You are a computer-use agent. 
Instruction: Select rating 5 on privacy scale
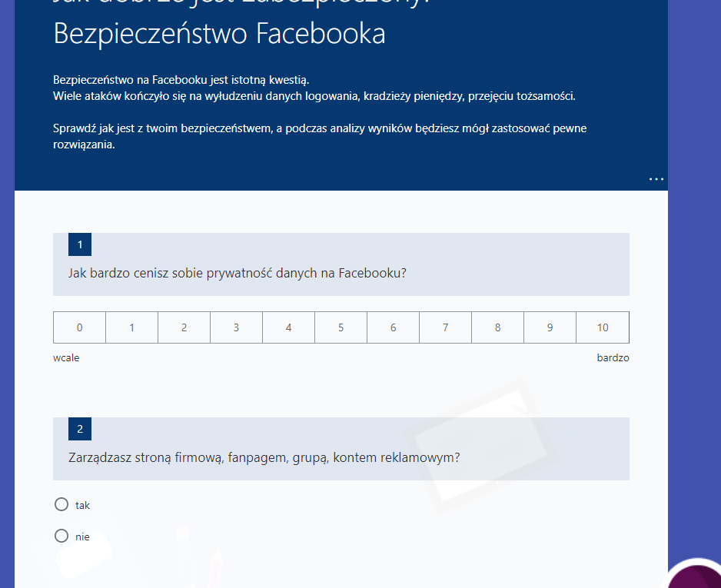341,327
